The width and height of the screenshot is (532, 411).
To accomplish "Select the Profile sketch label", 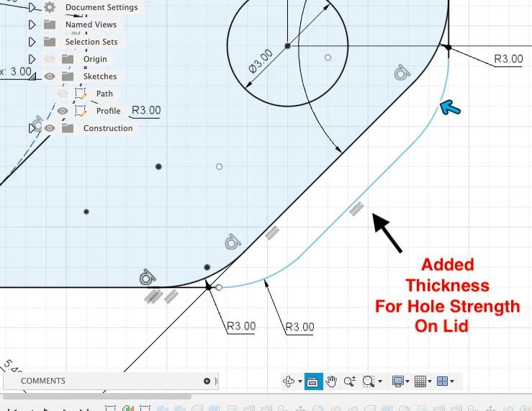I will 108,111.
